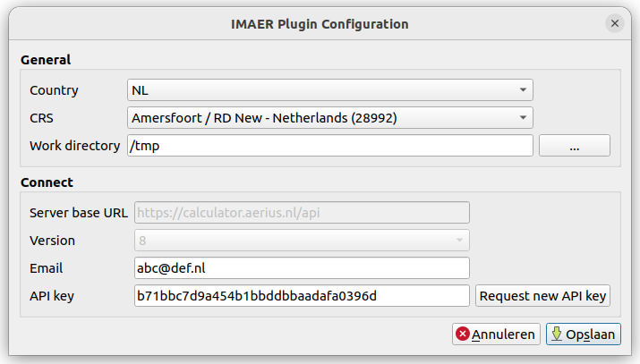
Task: Save settings with the Opslaan button
Action: point(583,334)
